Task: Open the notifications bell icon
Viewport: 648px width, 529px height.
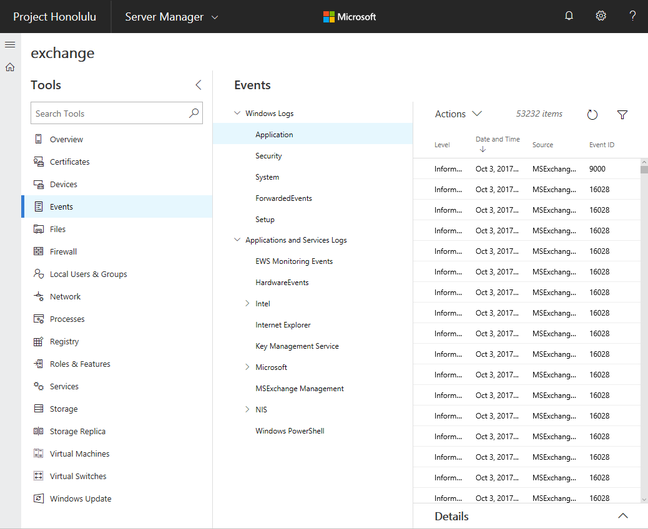Action: click(x=569, y=16)
